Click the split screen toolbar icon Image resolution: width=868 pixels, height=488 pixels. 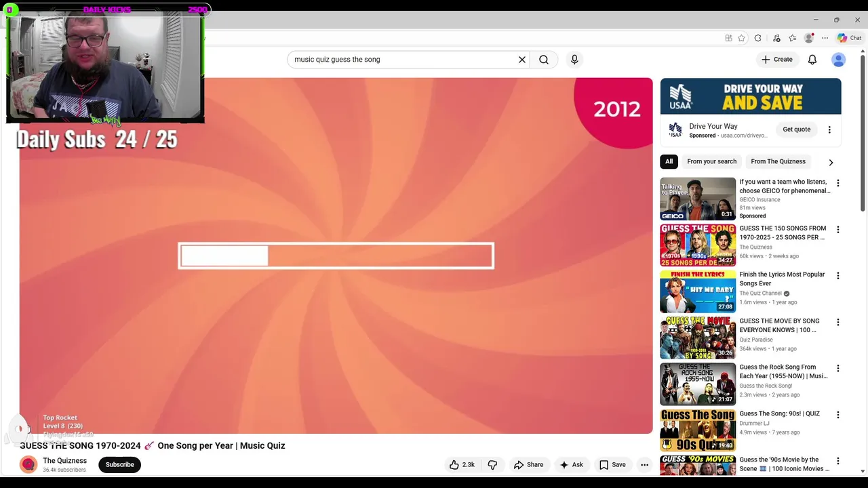(x=728, y=38)
